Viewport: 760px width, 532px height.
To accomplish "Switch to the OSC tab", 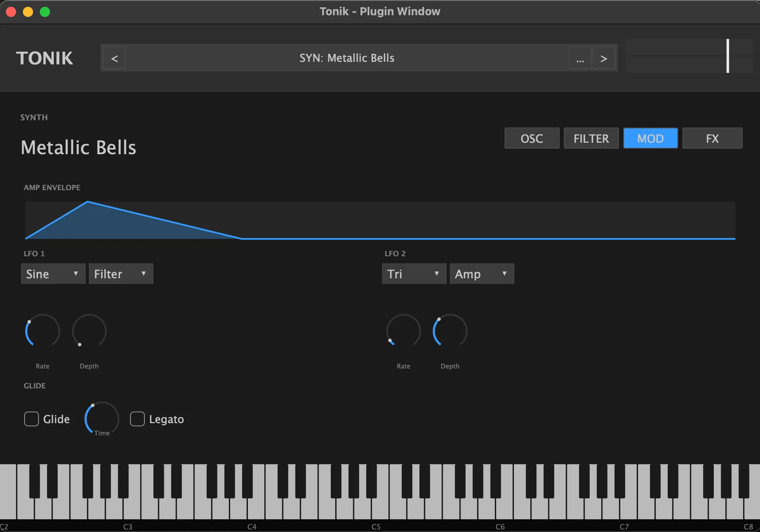I will [x=532, y=138].
